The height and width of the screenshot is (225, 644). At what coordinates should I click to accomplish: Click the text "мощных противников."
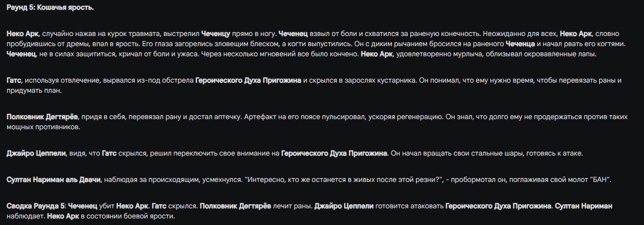tap(44, 128)
